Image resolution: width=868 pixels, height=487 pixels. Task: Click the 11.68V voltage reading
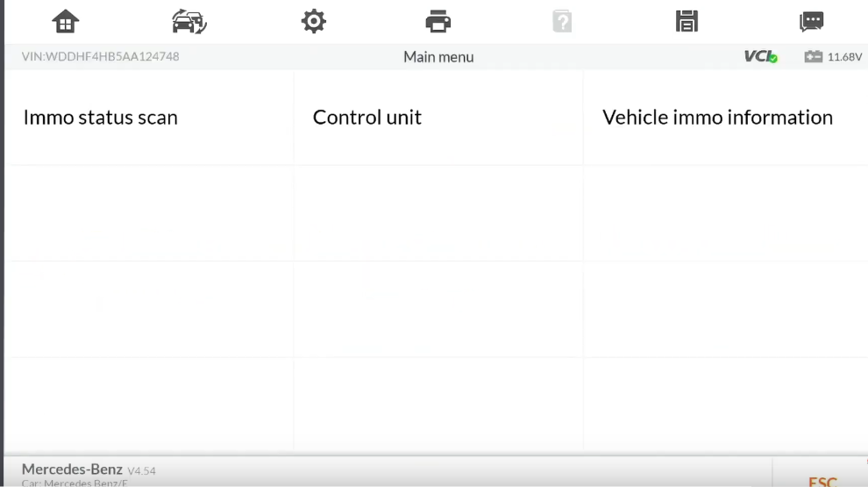tap(844, 57)
